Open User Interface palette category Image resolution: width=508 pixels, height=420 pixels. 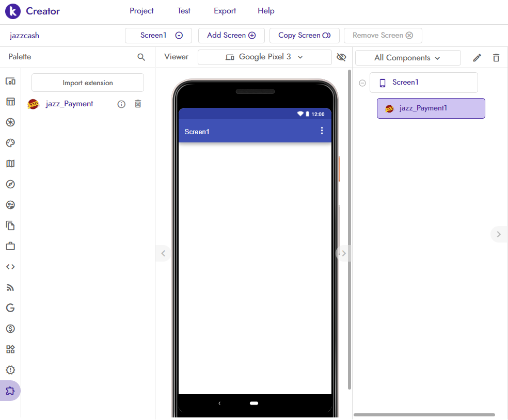point(10,81)
